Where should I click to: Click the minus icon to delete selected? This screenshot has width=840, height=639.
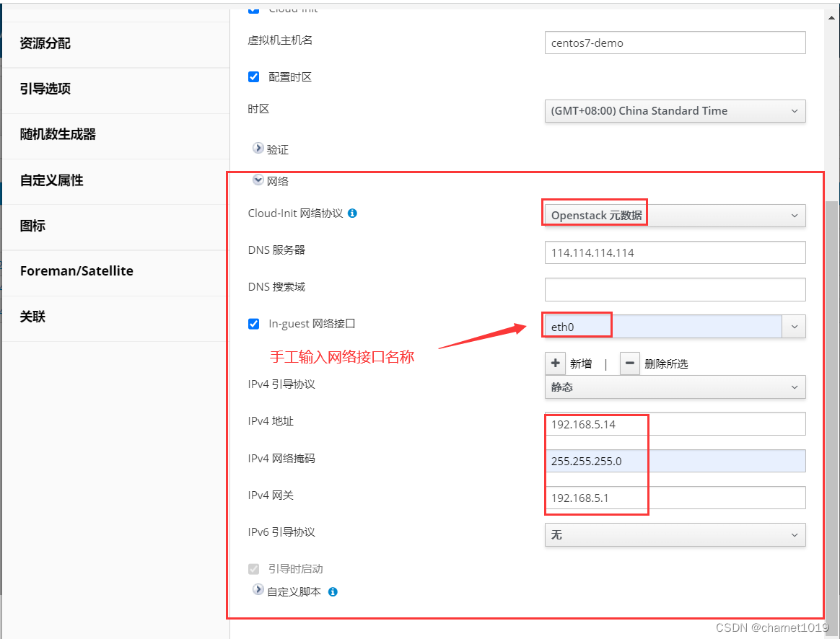pyautogui.click(x=629, y=363)
